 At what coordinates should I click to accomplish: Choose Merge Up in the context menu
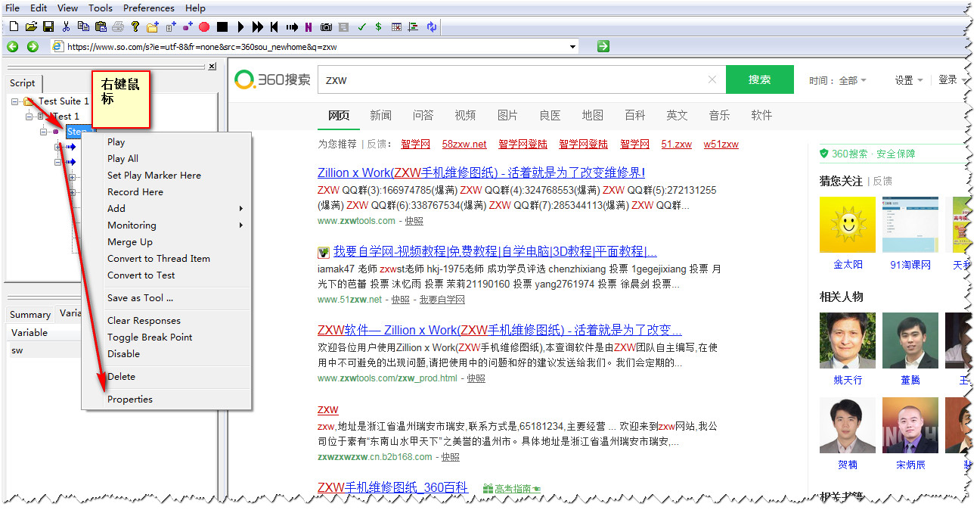pyautogui.click(x=166, y=241)
